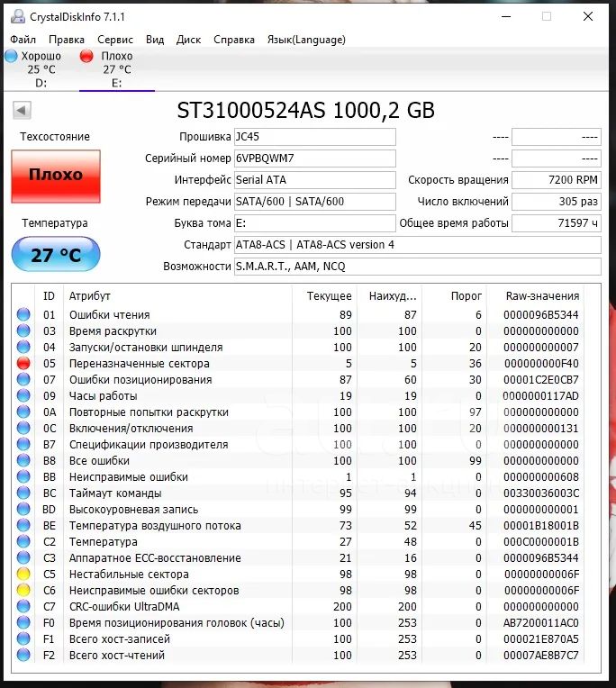Click the firmware field JC45
The image size is (616, 688).
[315, 137]
